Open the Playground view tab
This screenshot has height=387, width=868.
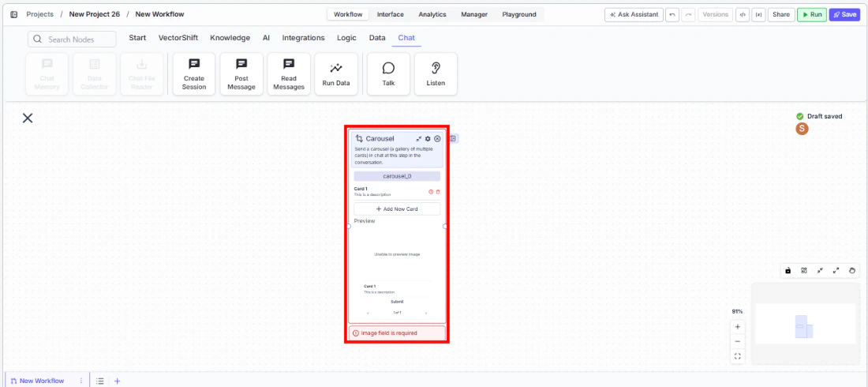point(519,14)
